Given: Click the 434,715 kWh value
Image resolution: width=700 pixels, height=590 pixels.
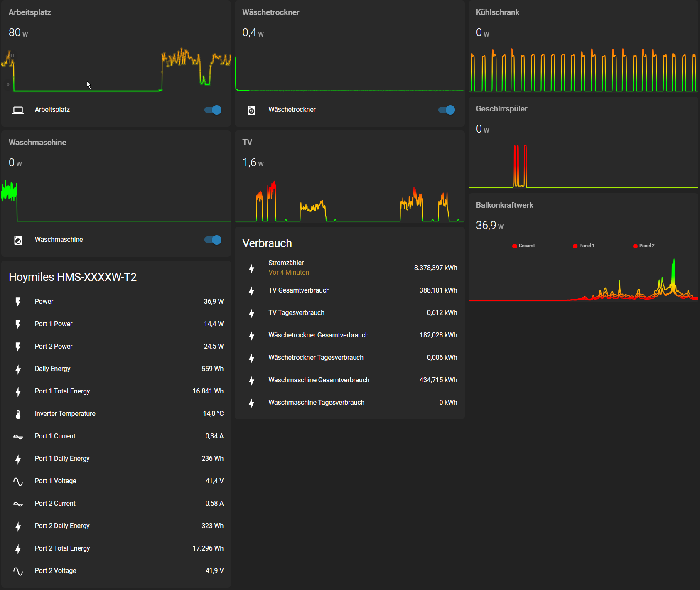Looking at the screenshot, I should tap(438, 380).
